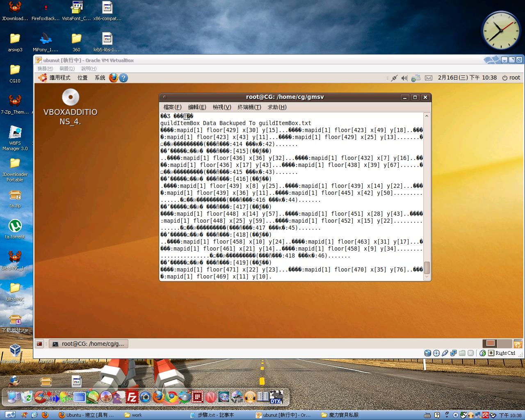Click the mail envelope icon in Ubuntu panel

tap(428, 78)
